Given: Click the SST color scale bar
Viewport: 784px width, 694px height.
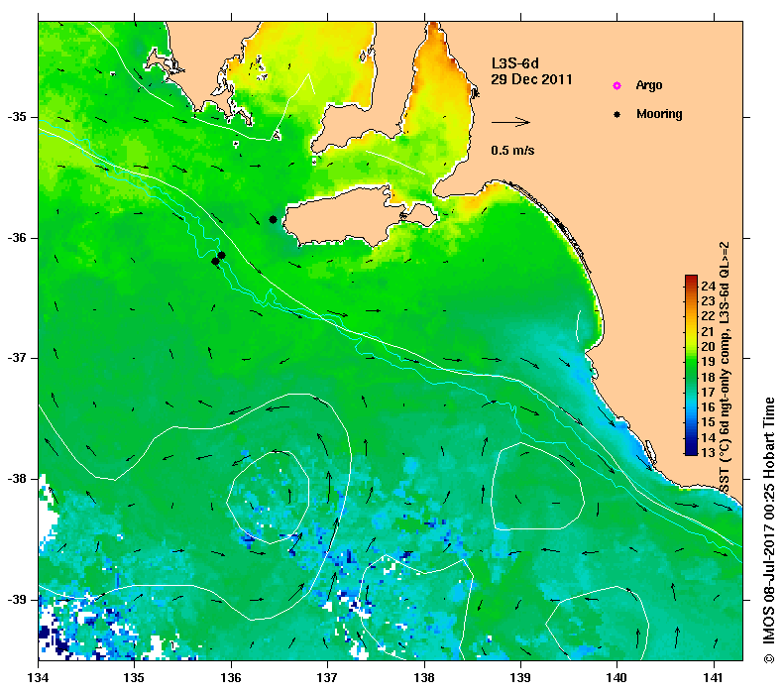Looking at the screenshot, I should 691,365.
